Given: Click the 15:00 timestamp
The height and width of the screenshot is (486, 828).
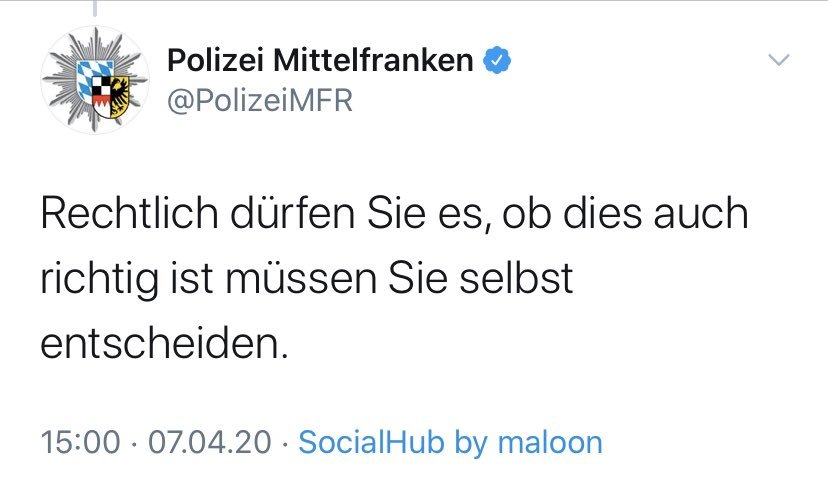Looking at the screenshot, I should pyautogui.click(x=80, y=442).
